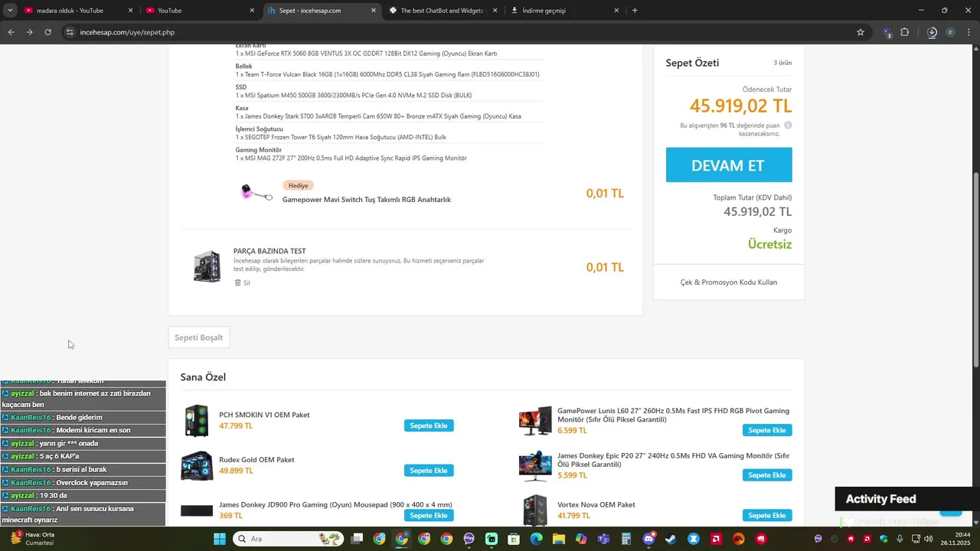This screenshot has width=980, height=551.
Task: Open Steam from the taskbar
Action: [x=671, y=539]
